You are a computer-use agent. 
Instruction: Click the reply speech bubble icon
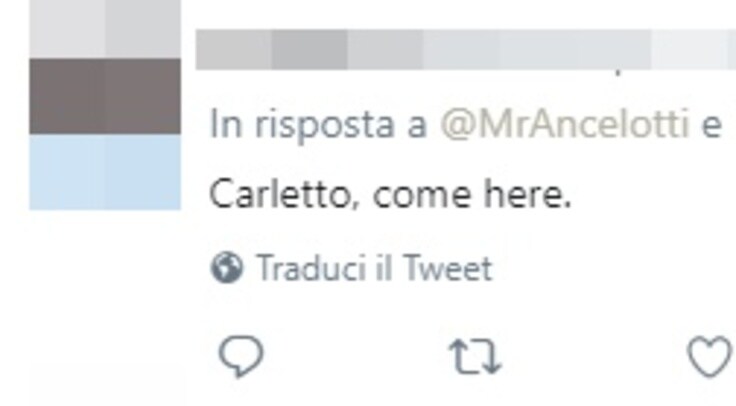pos(241,356)
